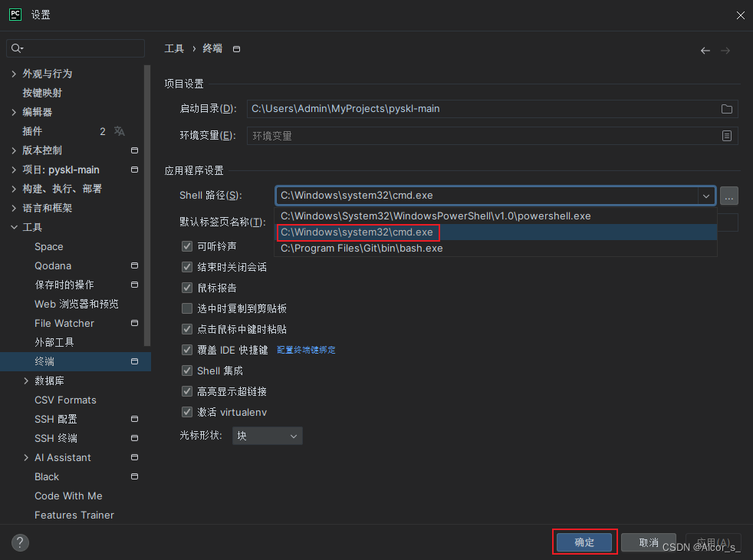Expand the 外观与行为 section
Screen dimensions: 753x560
click(13, 73)
